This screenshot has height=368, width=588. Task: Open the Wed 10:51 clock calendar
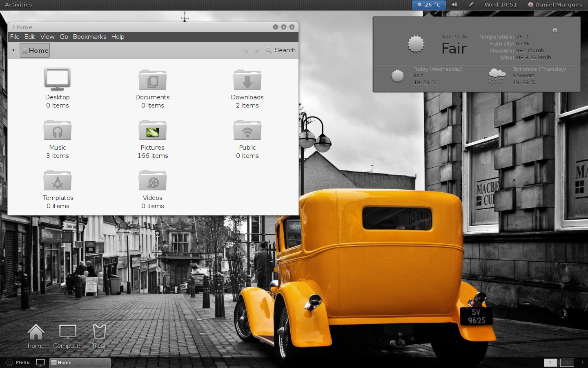(501, 5)
